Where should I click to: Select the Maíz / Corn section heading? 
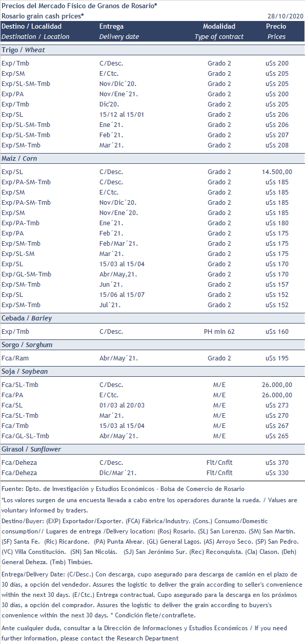19,158
